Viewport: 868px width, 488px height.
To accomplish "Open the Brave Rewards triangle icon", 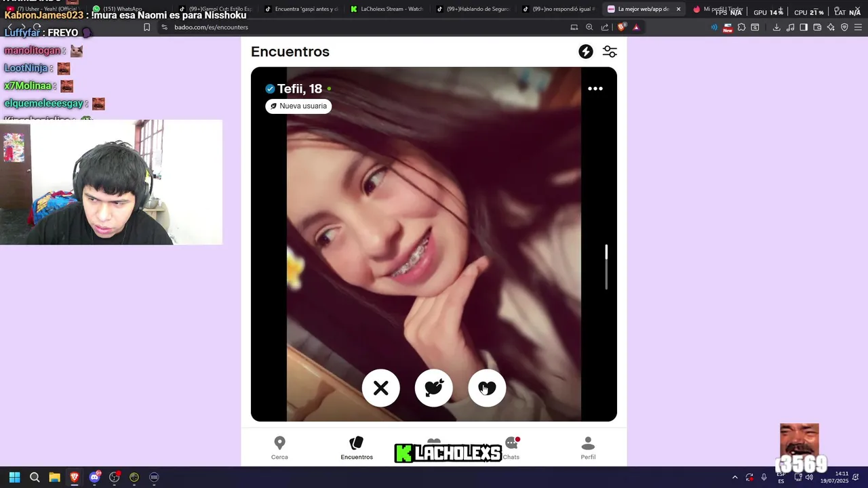I will (x=636, y=27).
